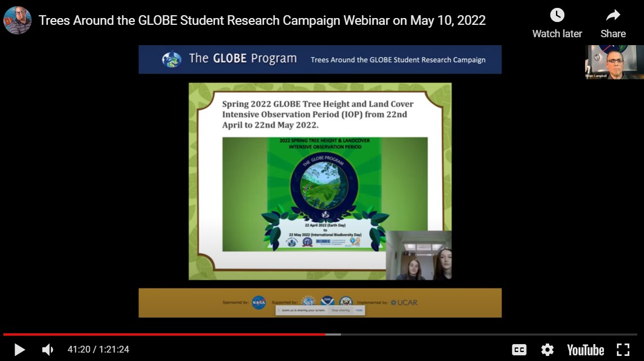Click the green Intensive Observation Period poster image
644x361 pixels.
[x=325, y=194]
